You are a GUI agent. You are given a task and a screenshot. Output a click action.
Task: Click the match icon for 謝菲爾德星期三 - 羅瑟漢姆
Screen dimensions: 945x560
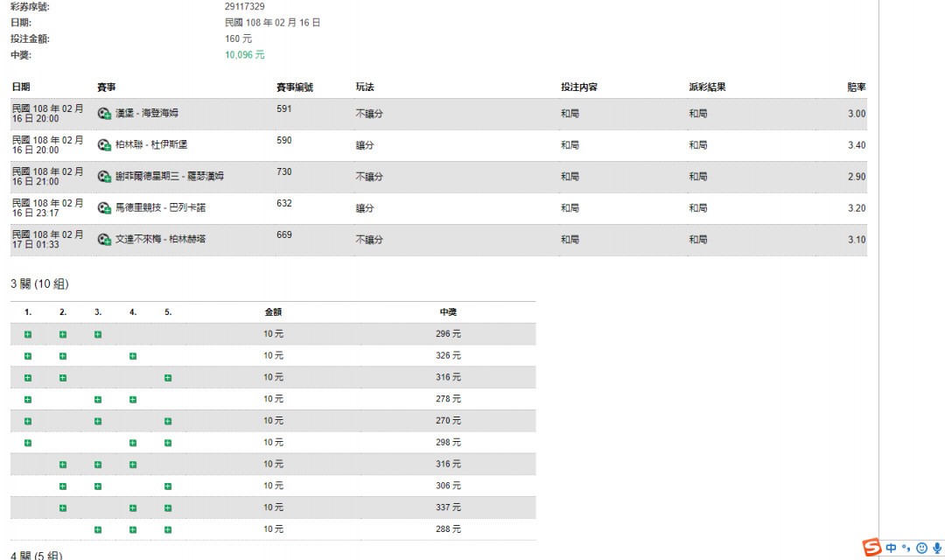click(x=104, y=177)
